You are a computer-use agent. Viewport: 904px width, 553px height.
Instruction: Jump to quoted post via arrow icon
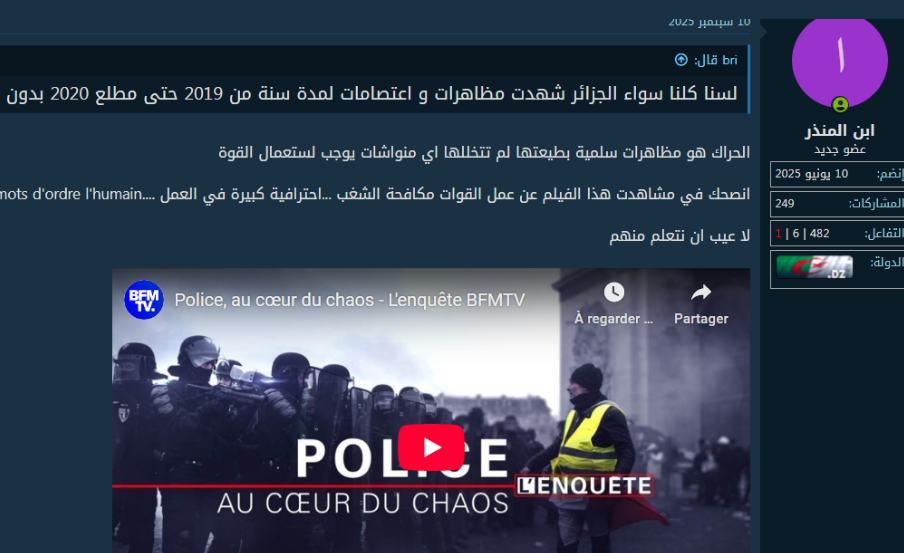point(681,60)
